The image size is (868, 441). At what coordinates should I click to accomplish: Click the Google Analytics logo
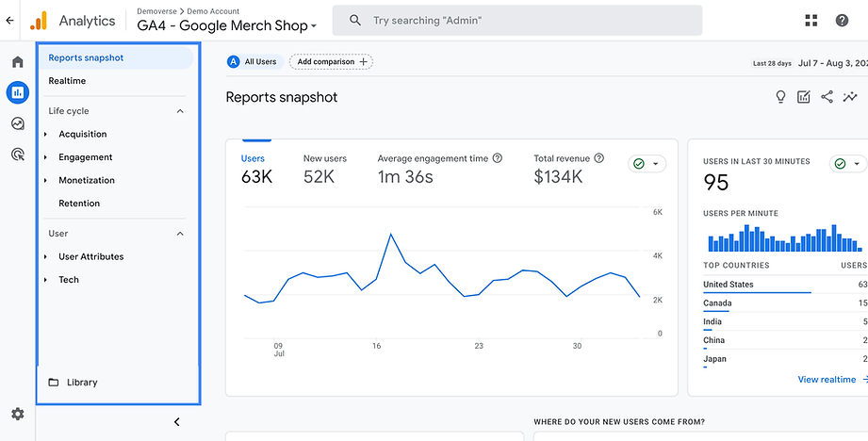coord(39,21)
